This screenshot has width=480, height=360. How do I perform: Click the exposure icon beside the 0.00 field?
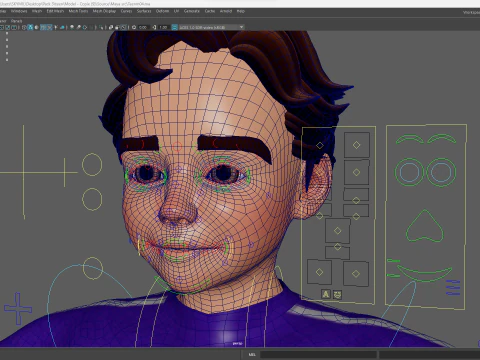tap(134, 27)
